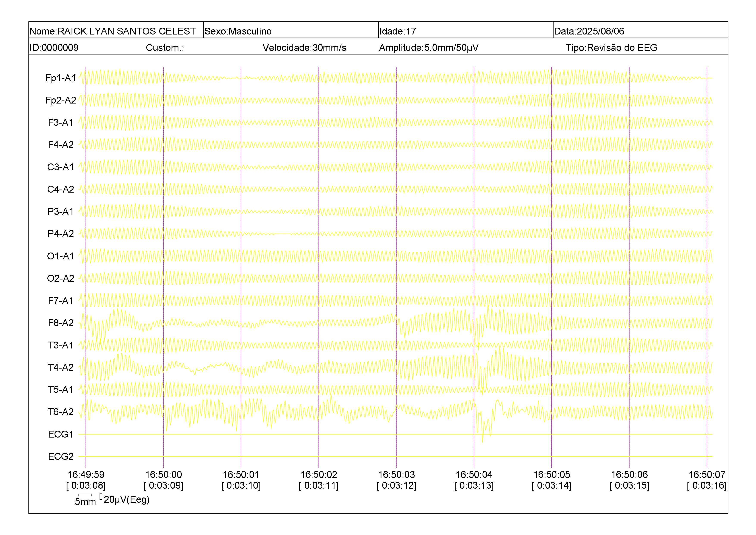The height and width of the screenshot is (535, 756).
Task: Click the T6-A2 channel label
Action: (x=61, y=412)
